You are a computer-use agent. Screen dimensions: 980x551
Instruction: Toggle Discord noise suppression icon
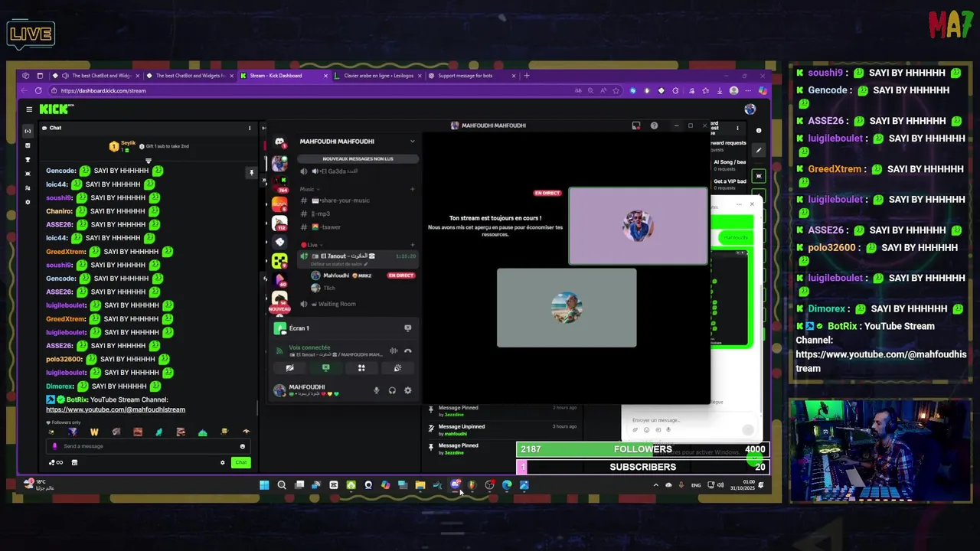tap(394, 351)
